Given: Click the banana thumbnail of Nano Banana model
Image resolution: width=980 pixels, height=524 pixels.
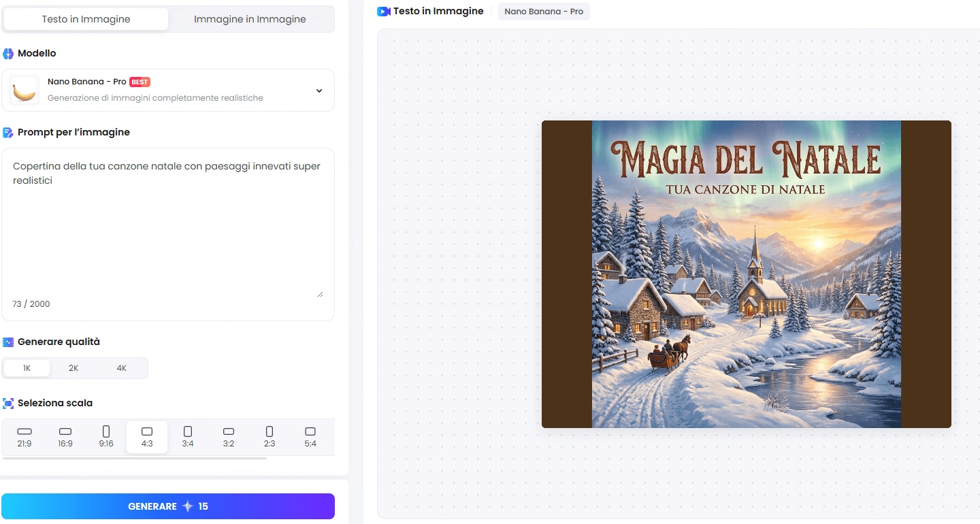Looking at the screenshot, I should point(24,90).
